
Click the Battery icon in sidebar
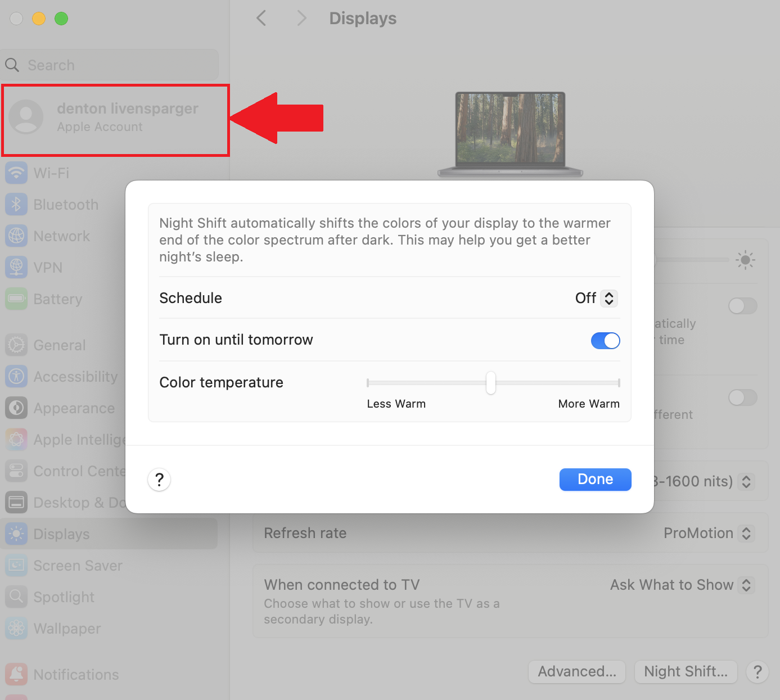pos(16,299)
